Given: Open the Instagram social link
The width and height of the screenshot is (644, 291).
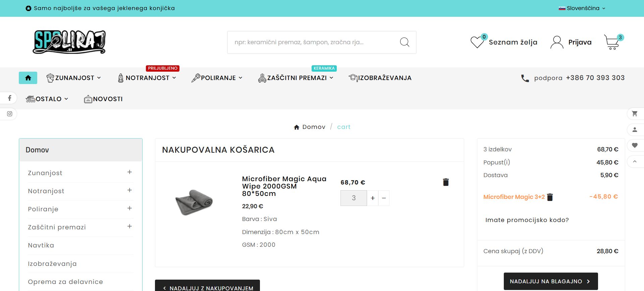Looking at the screenshot, I should (x=10, y=114).
